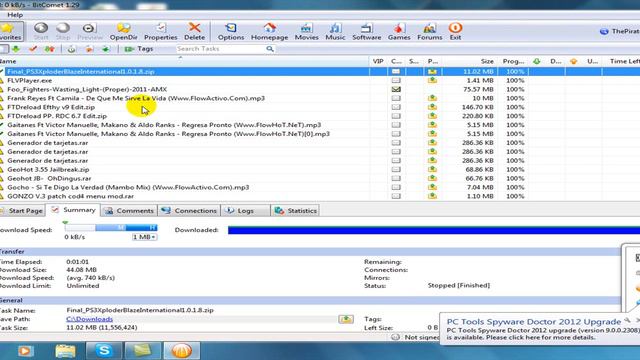
Task: Click the Time Left column header
Action: [x=621, y=61]
